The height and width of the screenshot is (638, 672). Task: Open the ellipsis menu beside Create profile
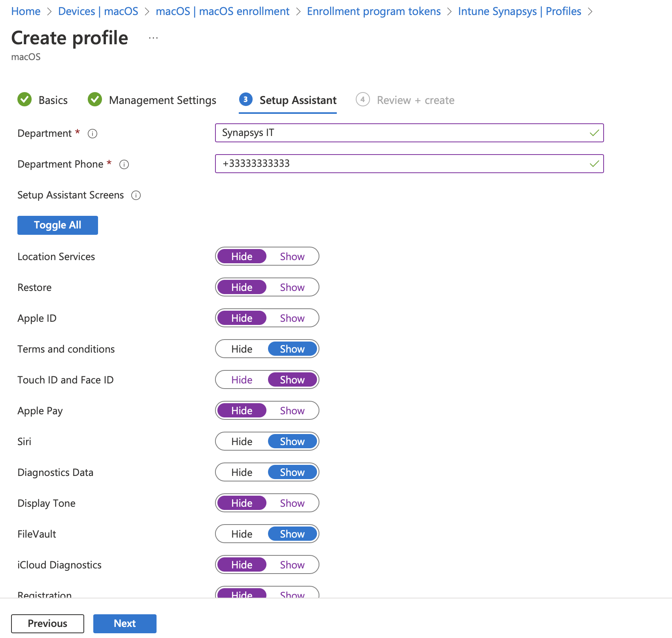[x=153, y=38]
